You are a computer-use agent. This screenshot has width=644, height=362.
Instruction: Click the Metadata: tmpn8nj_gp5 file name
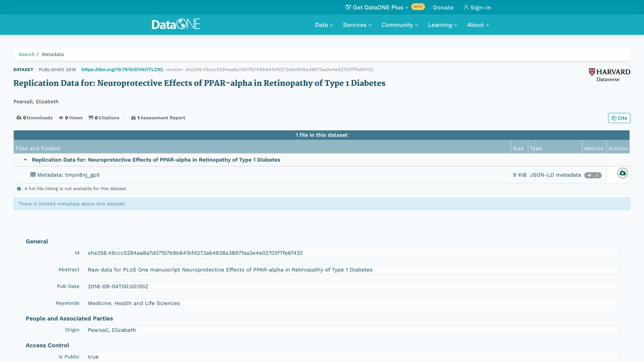pyautogui.click(x=68, y=175)
